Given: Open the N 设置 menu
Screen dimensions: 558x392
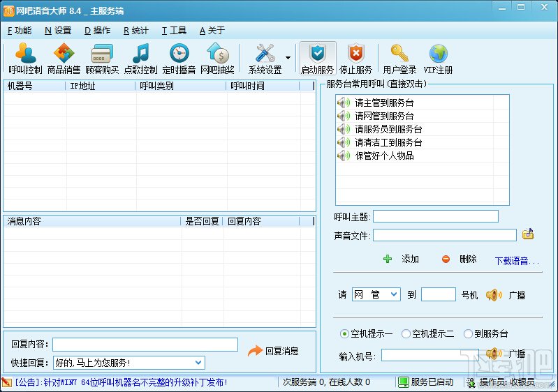Looking at the screenshot, I should point(58,31).
